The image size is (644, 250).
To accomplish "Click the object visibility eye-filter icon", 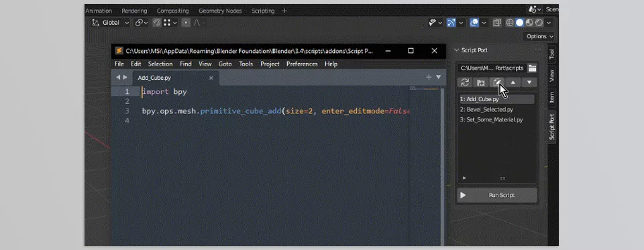I will [432, 23].
